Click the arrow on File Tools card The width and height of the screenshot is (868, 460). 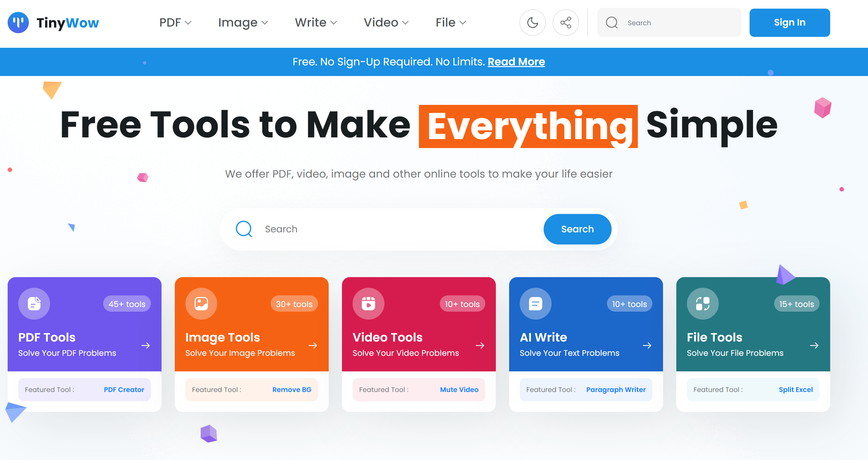(814, 345)
